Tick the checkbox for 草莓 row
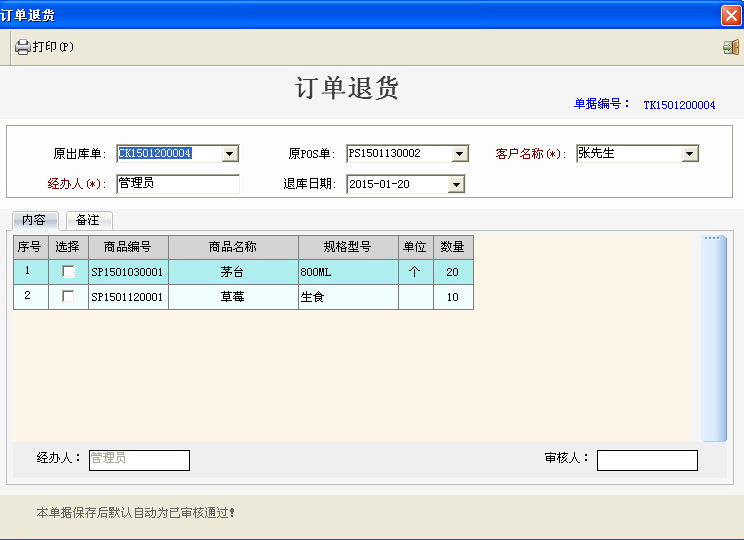Image resolution: width=744 pixels, height=540 pixels. click(x=68, y=296)
